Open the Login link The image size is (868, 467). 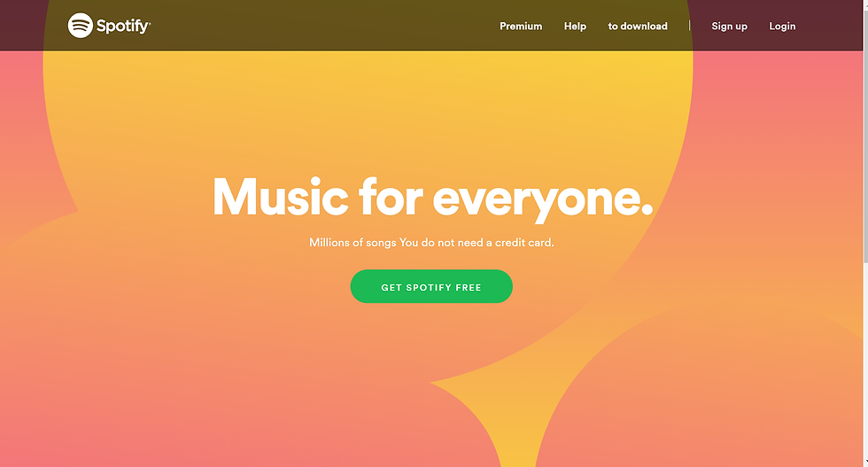(782, 26)
